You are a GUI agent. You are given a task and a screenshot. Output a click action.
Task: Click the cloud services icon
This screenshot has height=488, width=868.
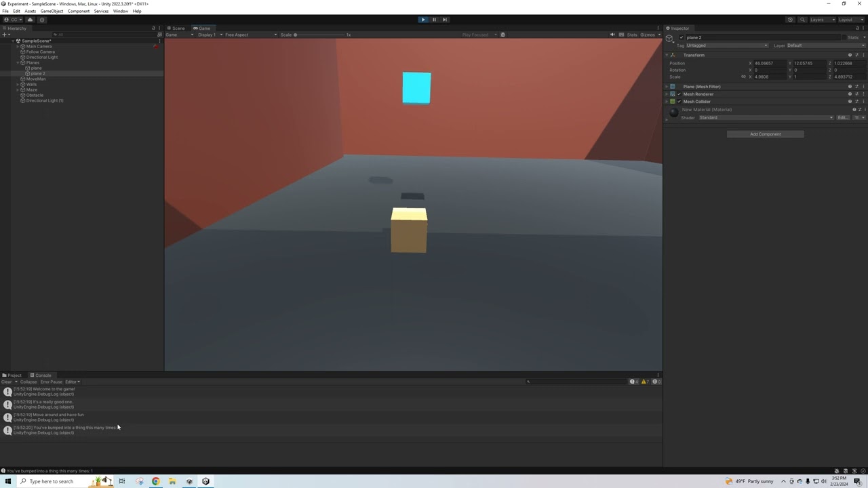coord(30,20)
